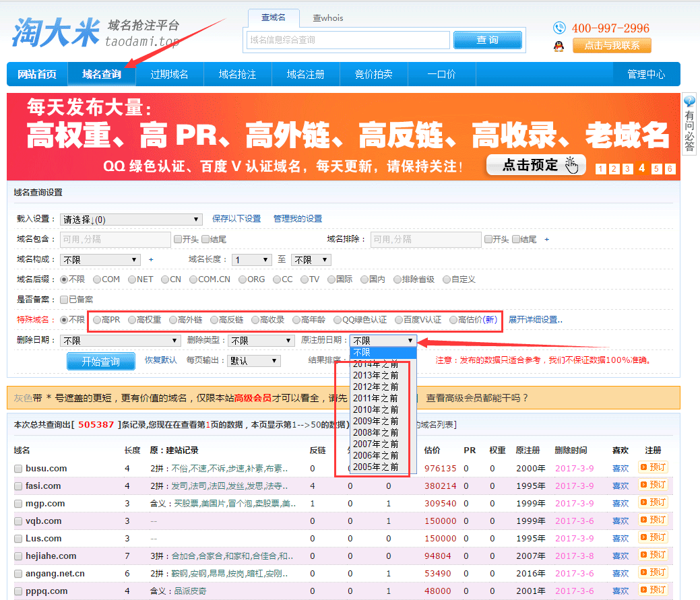Click the 保存以下设置 link

point(236,219)
